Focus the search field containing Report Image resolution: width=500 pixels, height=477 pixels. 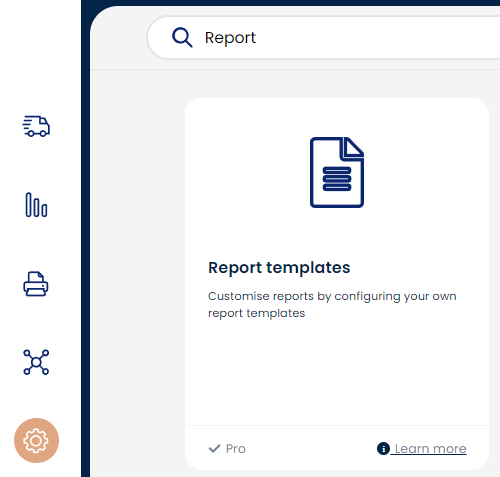323,37
